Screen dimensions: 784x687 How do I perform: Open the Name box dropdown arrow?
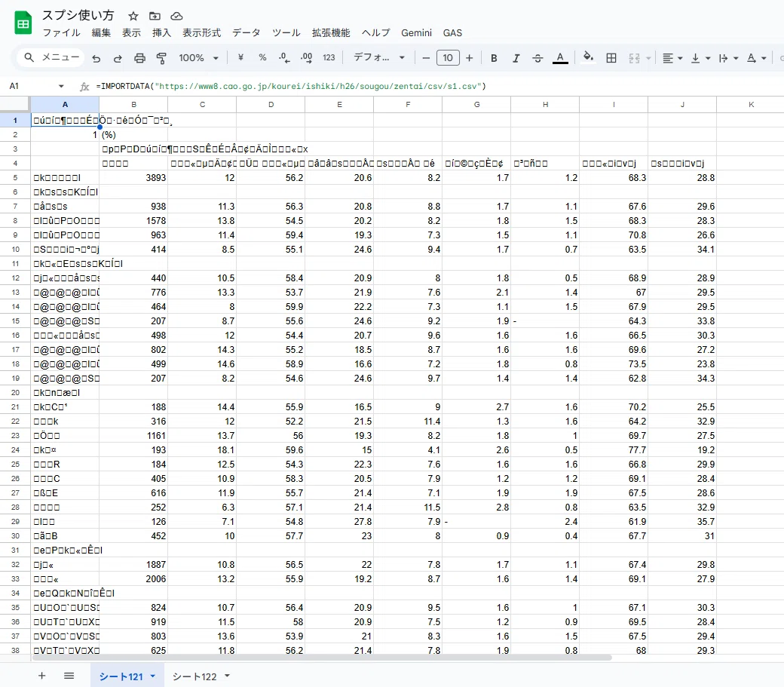61,86
